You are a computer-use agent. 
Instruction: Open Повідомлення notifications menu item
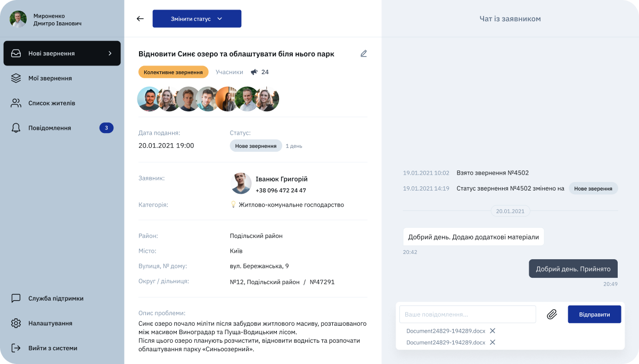tap(50, 128)
